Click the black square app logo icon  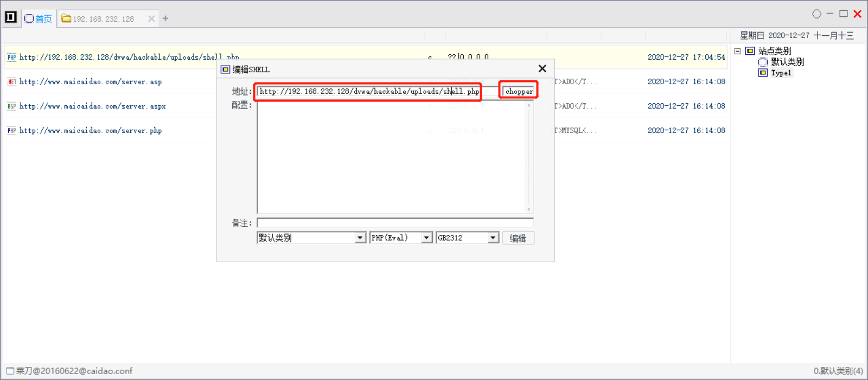(x=11, y=17)
